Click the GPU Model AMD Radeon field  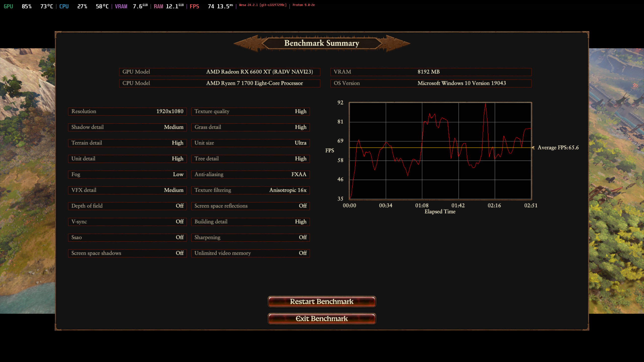click(220, 72)
